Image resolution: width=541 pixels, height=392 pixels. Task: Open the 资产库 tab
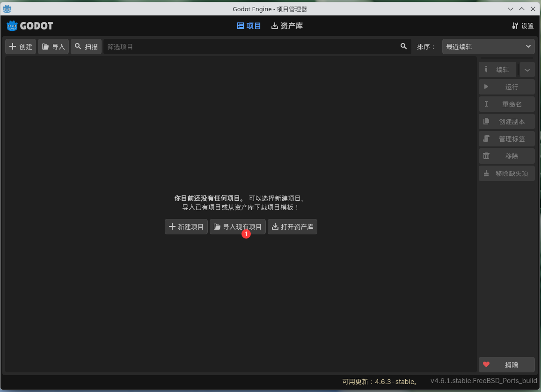pos(287,26)
